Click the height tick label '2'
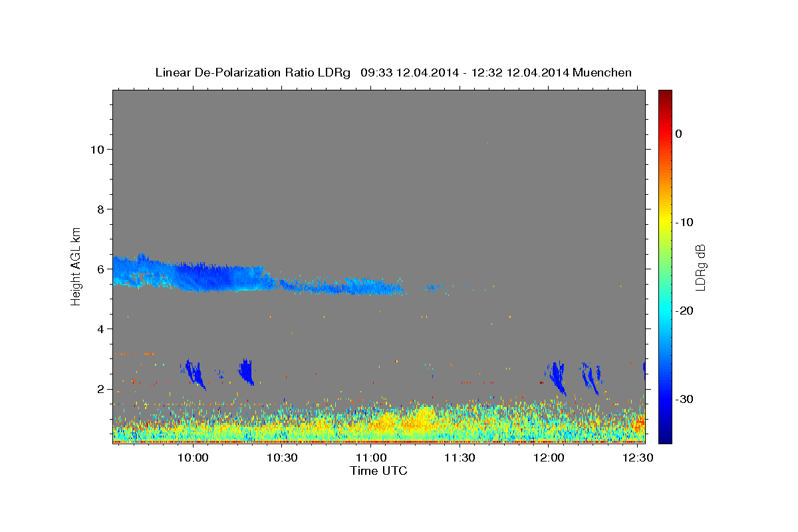This screenshot has width=798, height=532. pyautogui.click(x=99, y=388)
